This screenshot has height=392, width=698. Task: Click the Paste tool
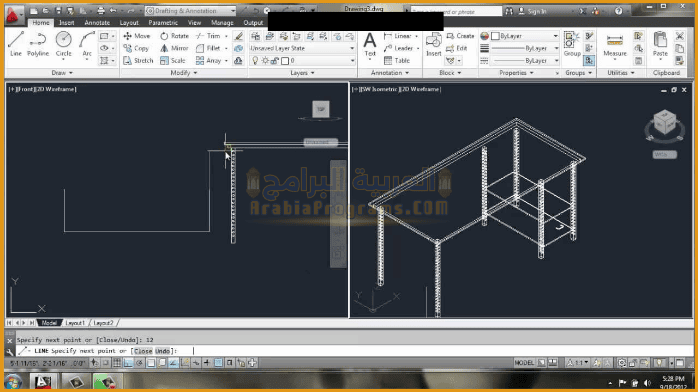tap(660, 44)
